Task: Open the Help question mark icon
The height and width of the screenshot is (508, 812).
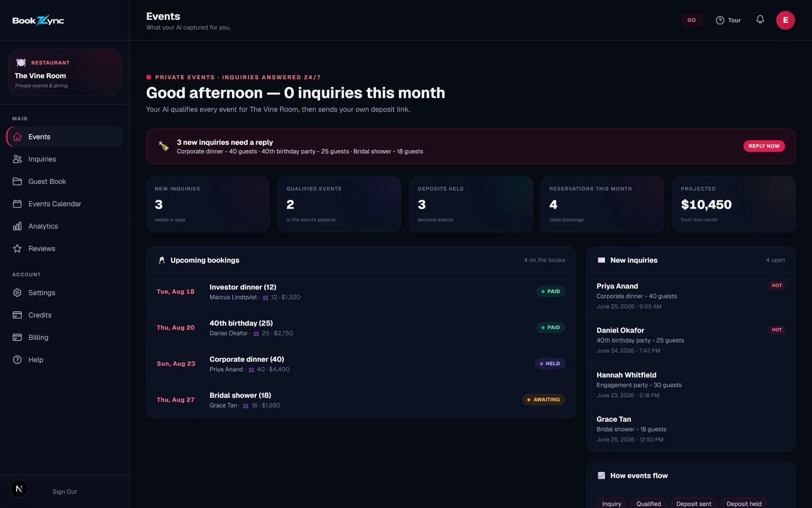Action: click(17, 360)
